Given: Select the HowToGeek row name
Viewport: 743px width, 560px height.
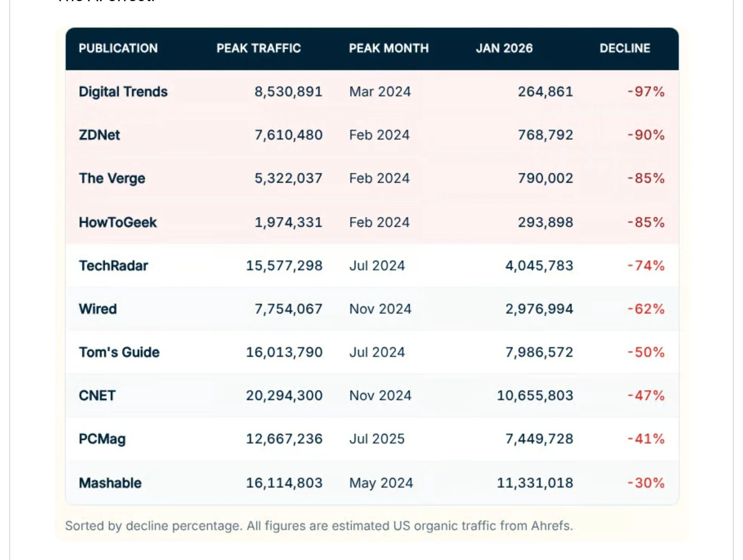Looking at the screenshot, I should pyautogui.click(x=117, y=222).
